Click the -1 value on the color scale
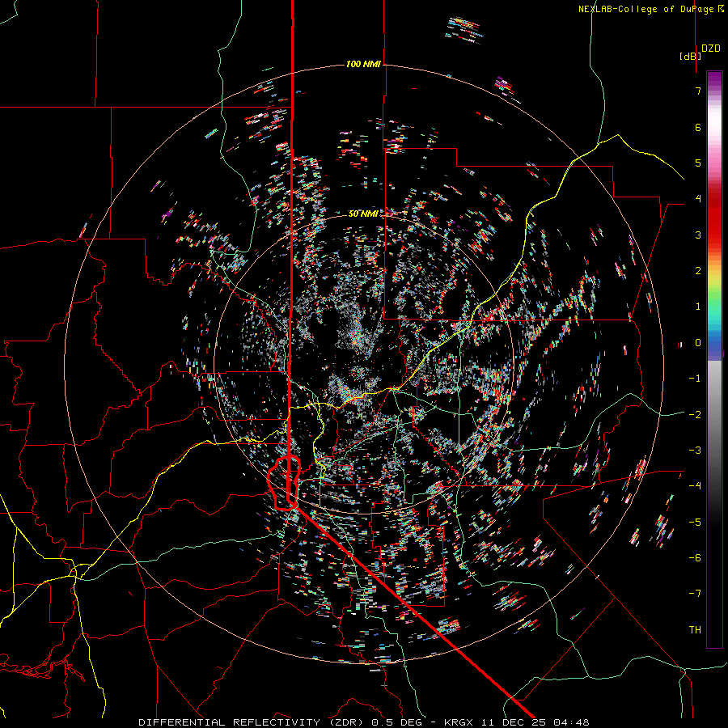Image resolution: width=728 pixels, height=728 pixels. click(695, 379)
